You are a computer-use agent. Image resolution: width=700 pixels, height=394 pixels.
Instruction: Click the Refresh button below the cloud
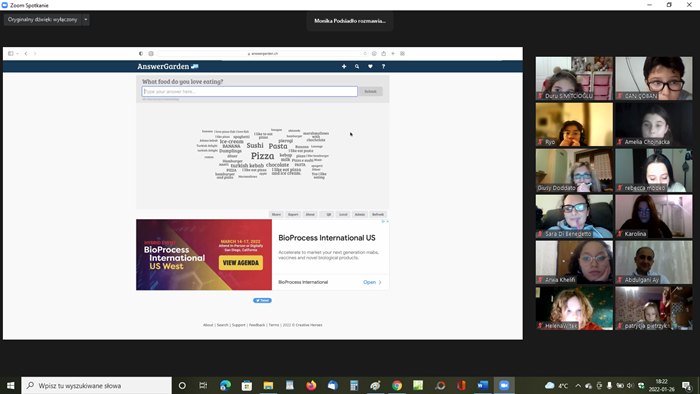coord(378,215)
